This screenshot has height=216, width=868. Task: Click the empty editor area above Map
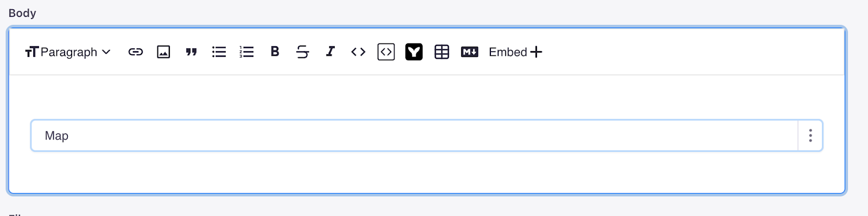click(x=427, y=98)
